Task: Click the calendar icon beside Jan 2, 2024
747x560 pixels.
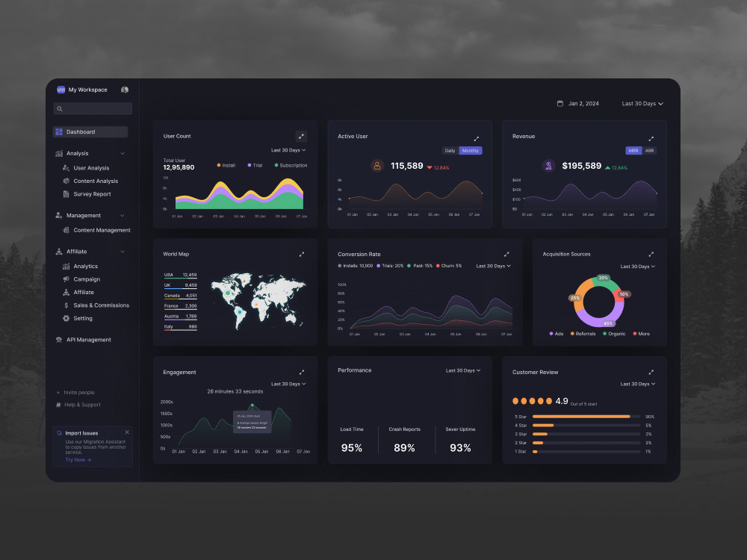Action: pos(560,103)
